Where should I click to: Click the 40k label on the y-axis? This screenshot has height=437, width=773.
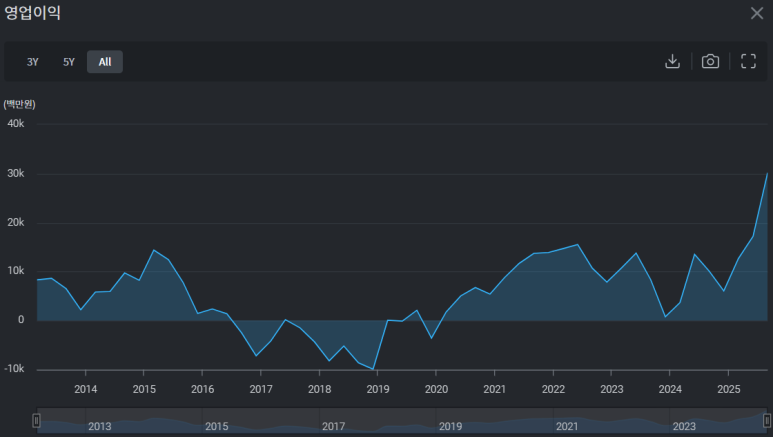tap(16, 124)
